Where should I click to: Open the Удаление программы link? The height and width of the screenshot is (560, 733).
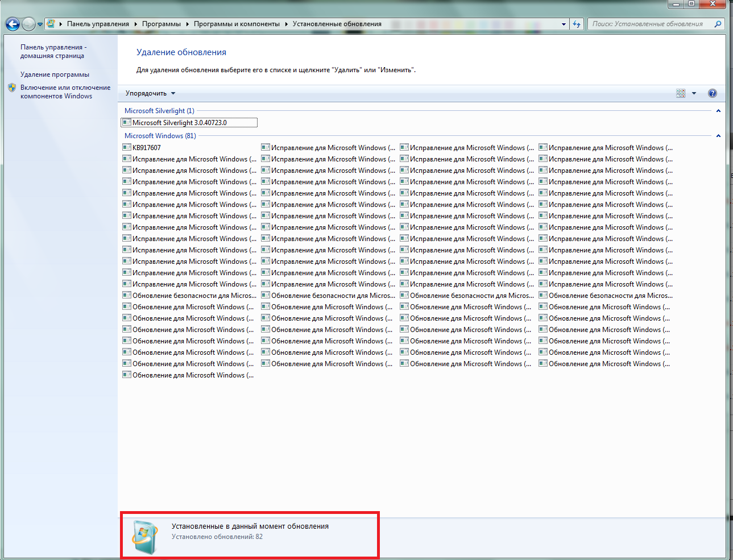click(55, 74)
